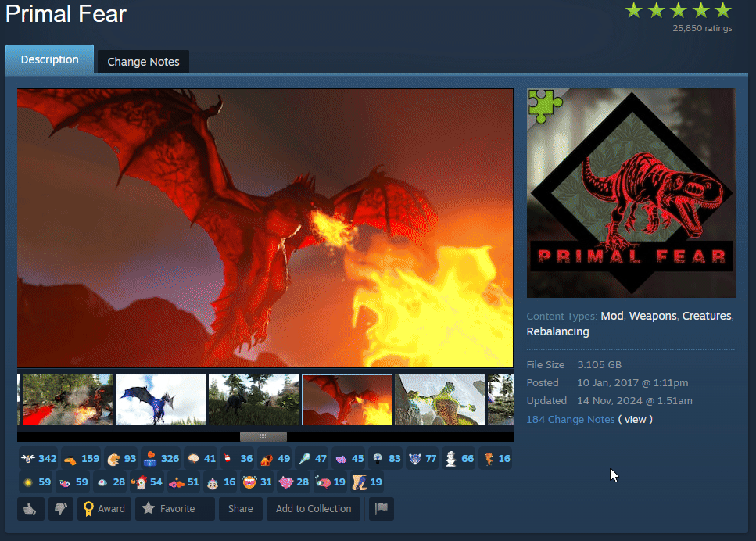Viewport: 756px width, 541px height.
Task: Click the award badge showing 326
Action: [x=162, y=459]
